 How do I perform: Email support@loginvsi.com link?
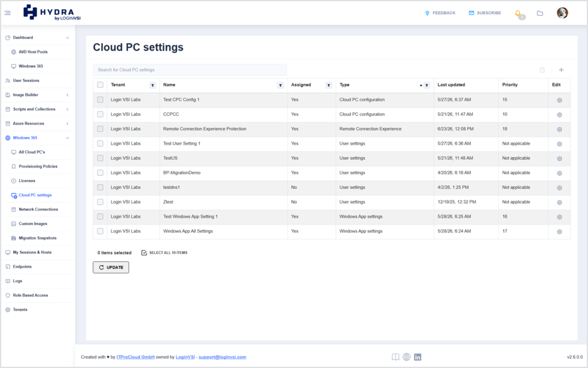coord(222,357)
